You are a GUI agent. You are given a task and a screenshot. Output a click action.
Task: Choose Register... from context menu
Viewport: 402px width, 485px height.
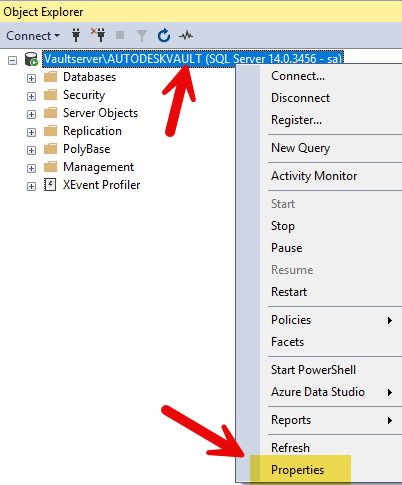click(297, 120)
